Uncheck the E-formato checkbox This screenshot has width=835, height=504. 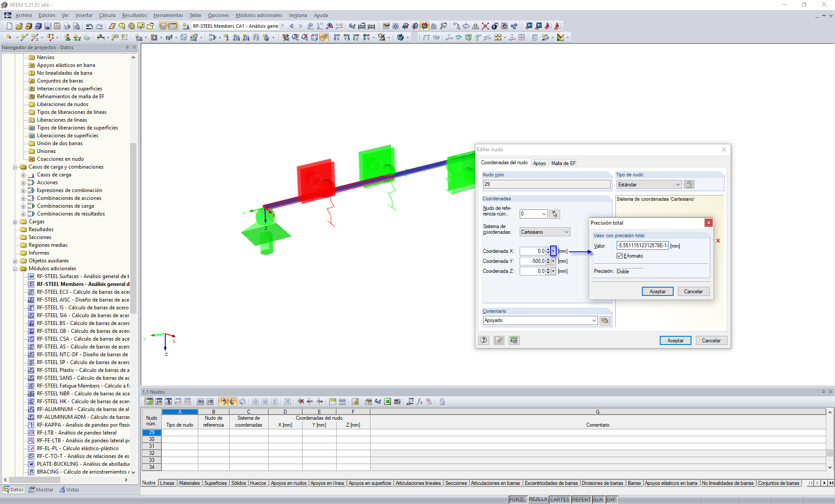[x=619, y=256]
